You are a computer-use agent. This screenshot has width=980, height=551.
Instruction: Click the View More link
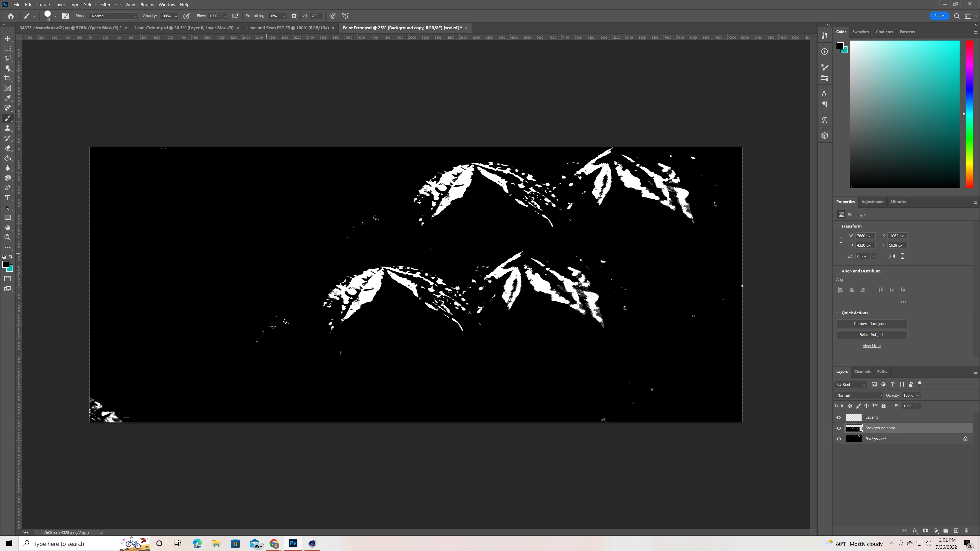point(871,346)
